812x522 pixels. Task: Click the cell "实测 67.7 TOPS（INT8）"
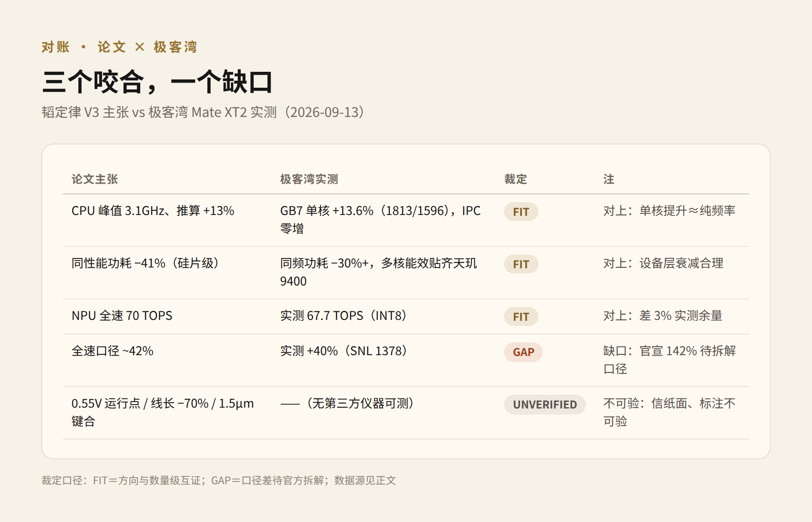343,316
